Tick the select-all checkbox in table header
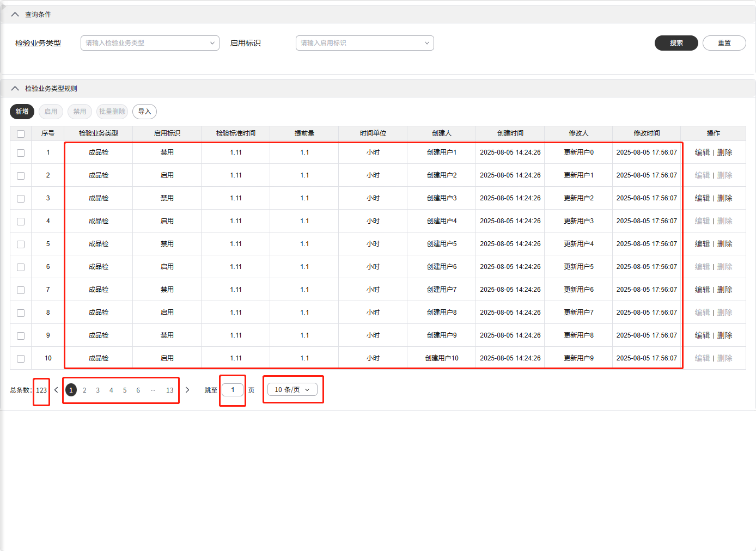756x551 pixels. click(21, 134)
